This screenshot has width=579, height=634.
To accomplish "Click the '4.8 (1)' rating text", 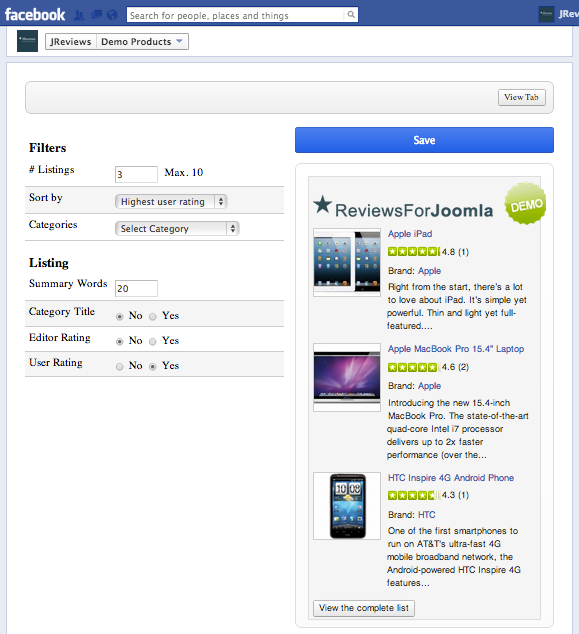I will (x=455, y=252).
